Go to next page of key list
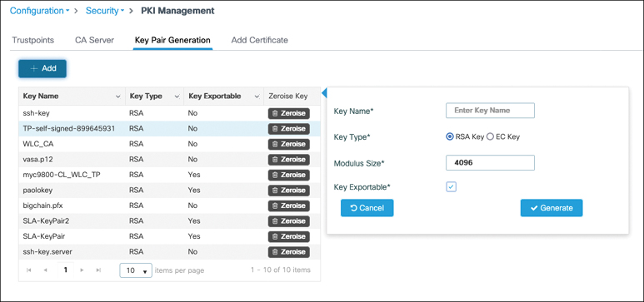 click(x=82, y=270)
